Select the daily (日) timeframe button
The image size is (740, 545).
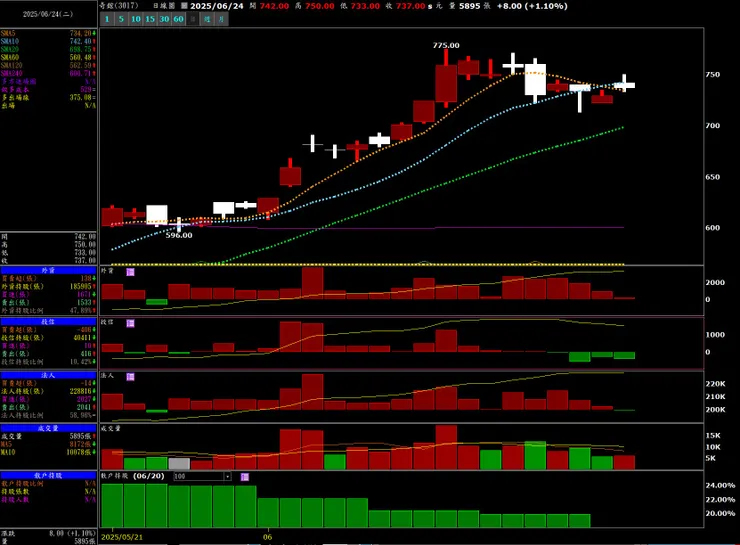click(x=193, y=19)
